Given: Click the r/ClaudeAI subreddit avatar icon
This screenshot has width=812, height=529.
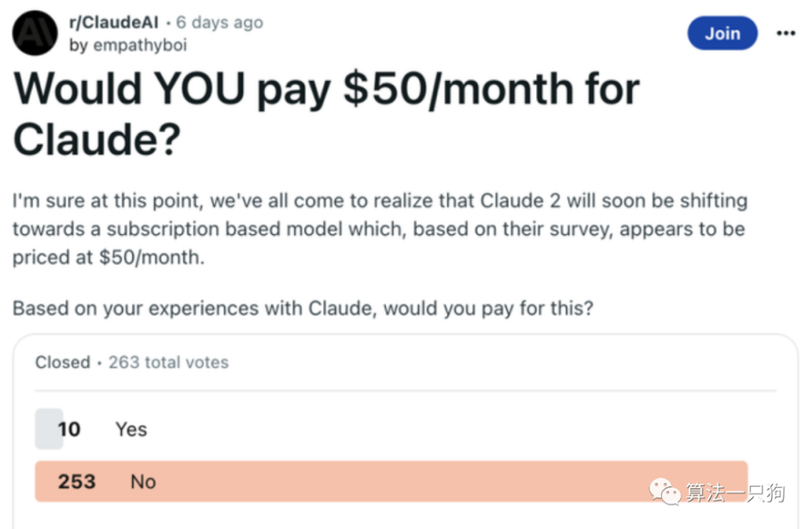Looking at the screenshot, I should (x=33, y=33).
